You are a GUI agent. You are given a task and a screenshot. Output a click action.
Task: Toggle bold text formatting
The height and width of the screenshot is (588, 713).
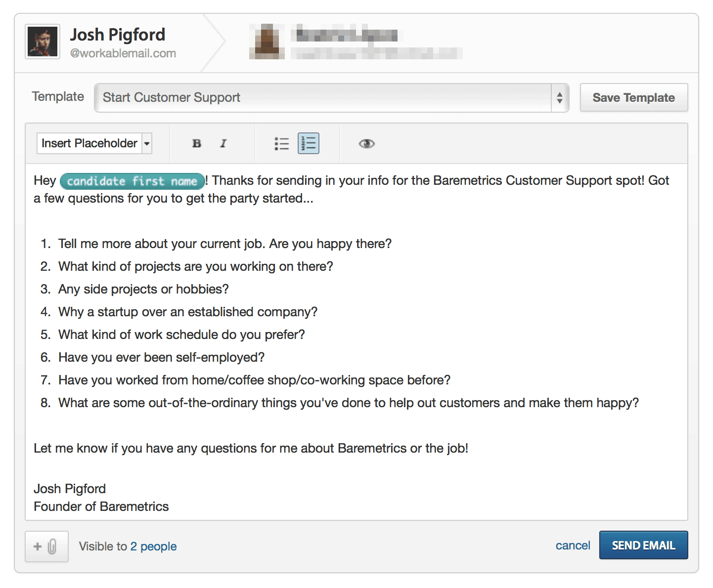click(x=196, y=143)
